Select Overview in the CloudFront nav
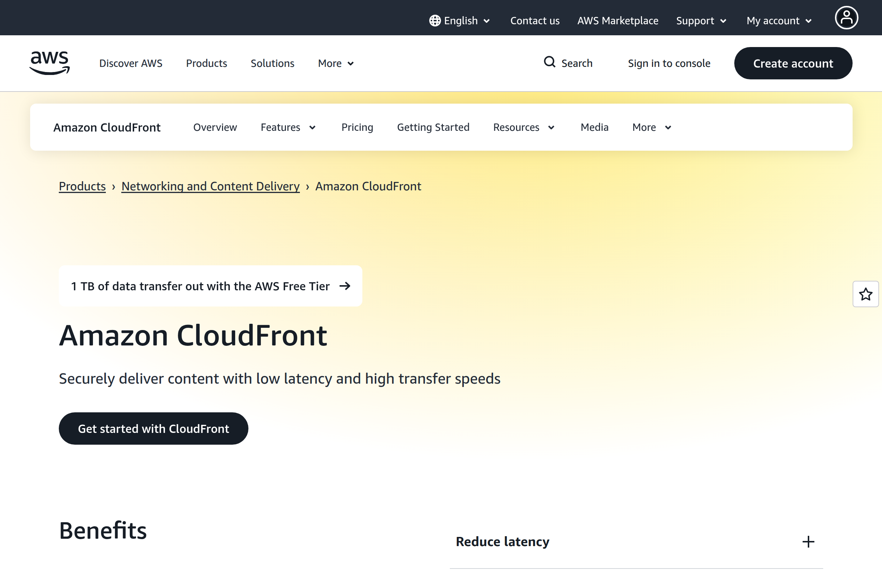Image resolution: width=882 pixels, height=588 pixels. [215, 127]
